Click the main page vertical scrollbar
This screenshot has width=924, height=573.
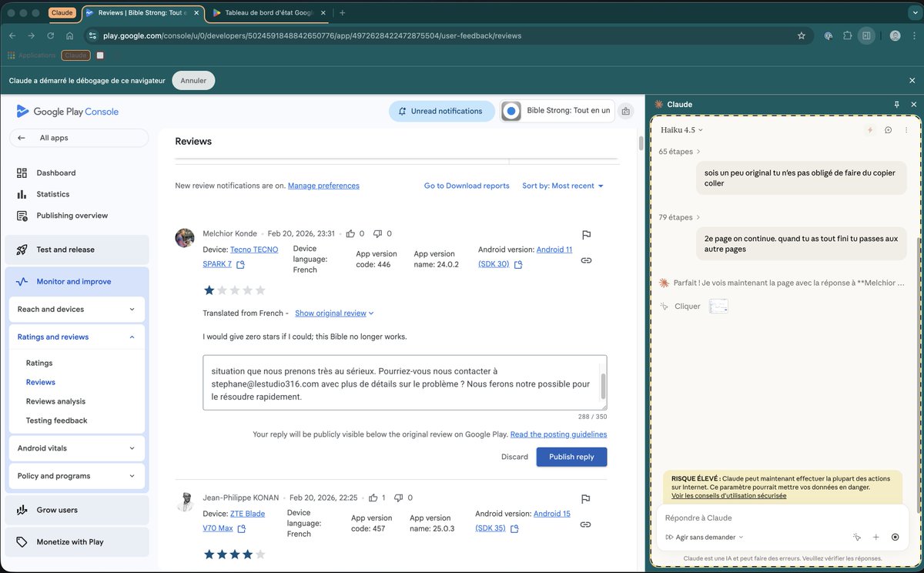point(641,143)
